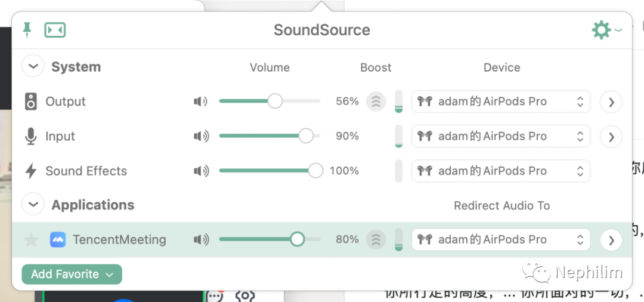Collapse the System section

tap(32, 66)
